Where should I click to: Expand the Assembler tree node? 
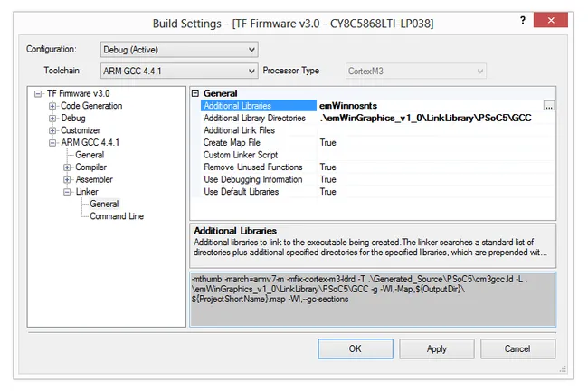67,180
